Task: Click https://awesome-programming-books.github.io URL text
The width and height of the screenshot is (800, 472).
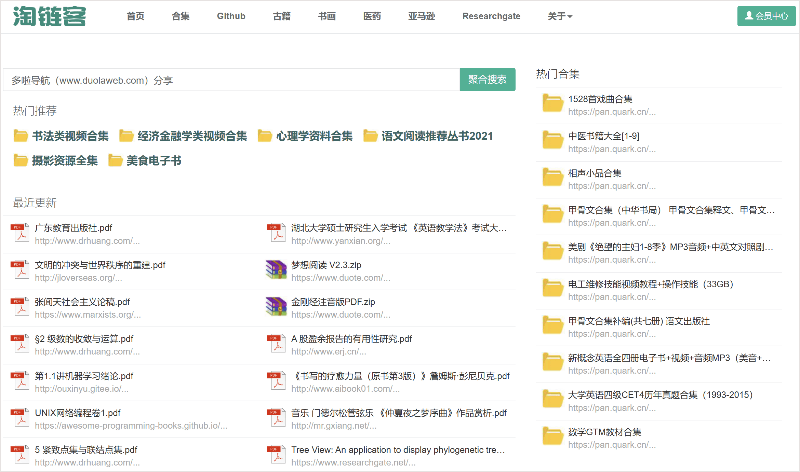Action: point(131,426)
